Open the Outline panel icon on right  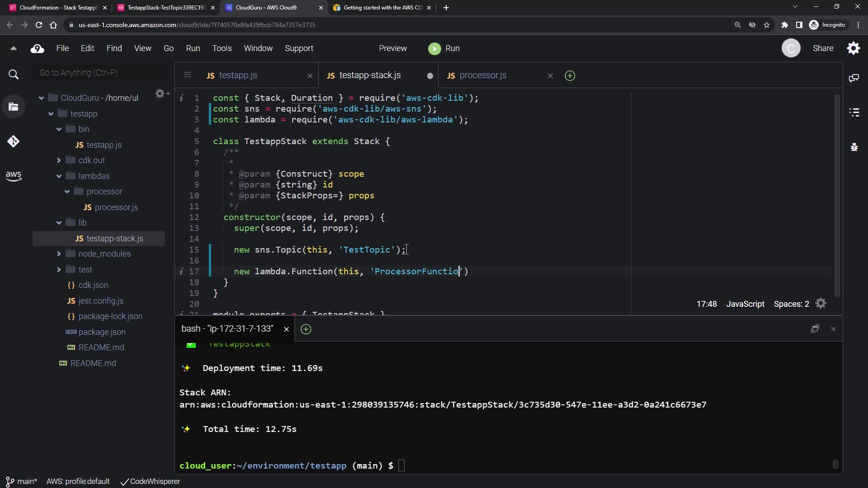point(854,112)
